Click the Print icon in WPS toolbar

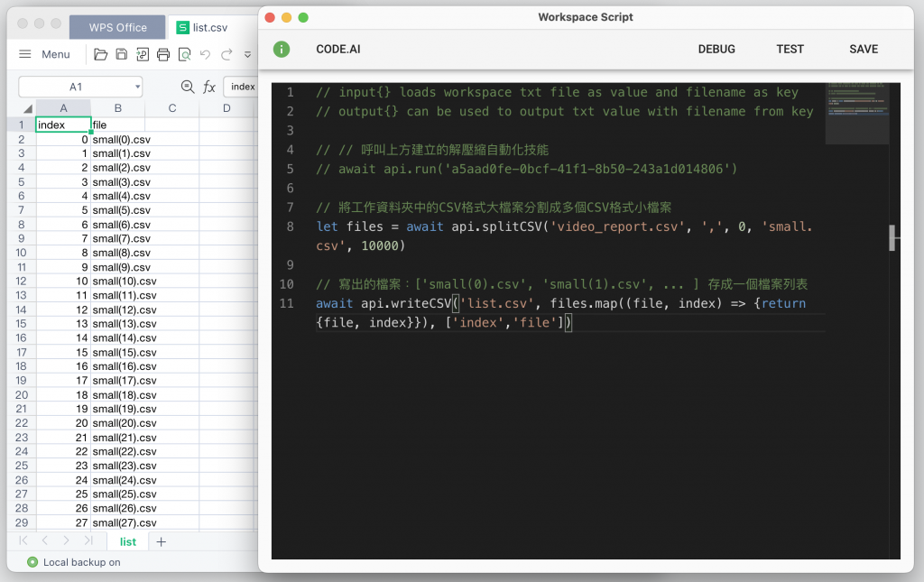tap(163, 55)
